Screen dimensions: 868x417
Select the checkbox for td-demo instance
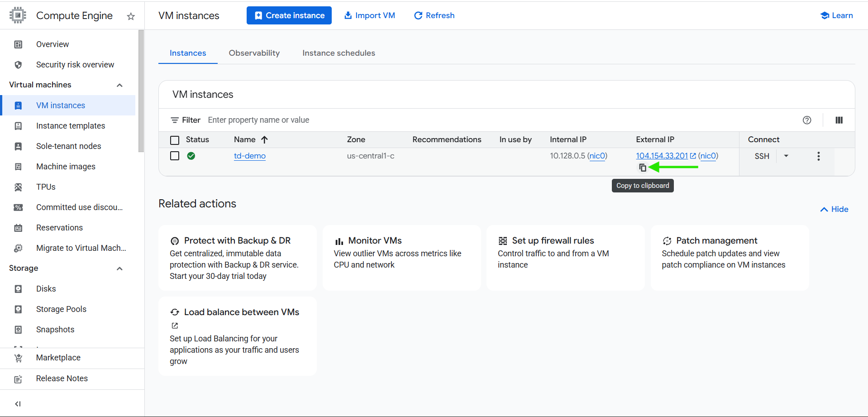pyautogui.click(x=175, y=156)
